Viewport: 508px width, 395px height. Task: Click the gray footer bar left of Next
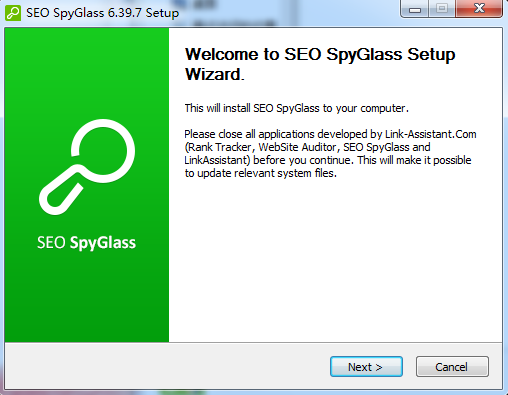click(167, 367)
